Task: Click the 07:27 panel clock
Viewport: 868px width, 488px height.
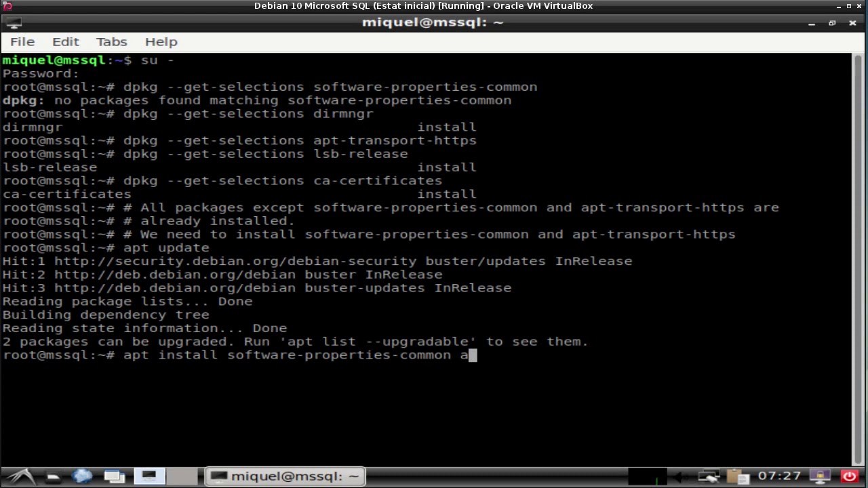Action: 779,476
